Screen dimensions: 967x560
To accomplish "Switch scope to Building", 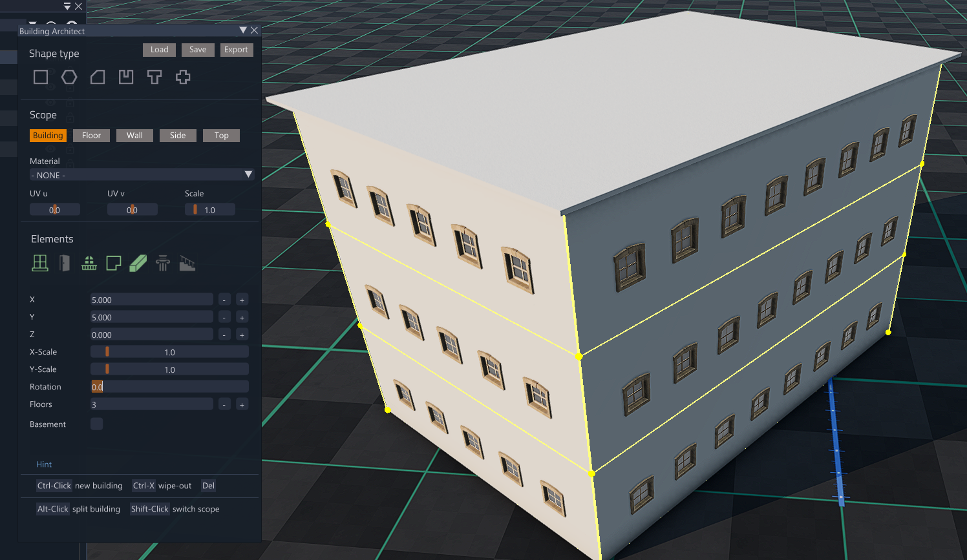I will tap(48, 136).
